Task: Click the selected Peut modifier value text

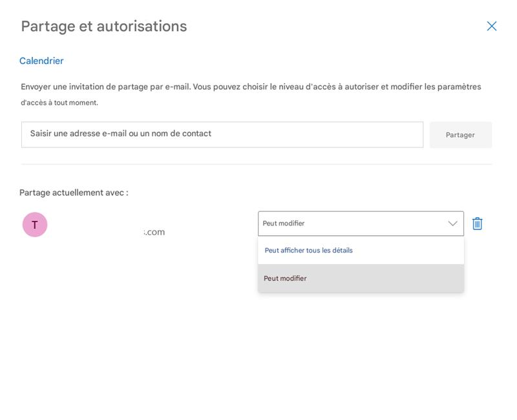Action: [284, 223]
